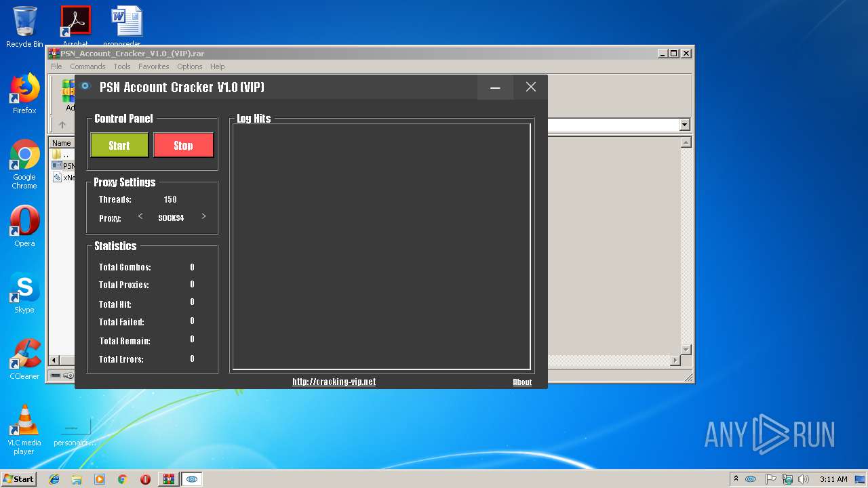Image resolution: width=868 pixels, height=488 pixels.
Task: Select the '..' parent folder row in WinRAR
Action: point(62,155)
